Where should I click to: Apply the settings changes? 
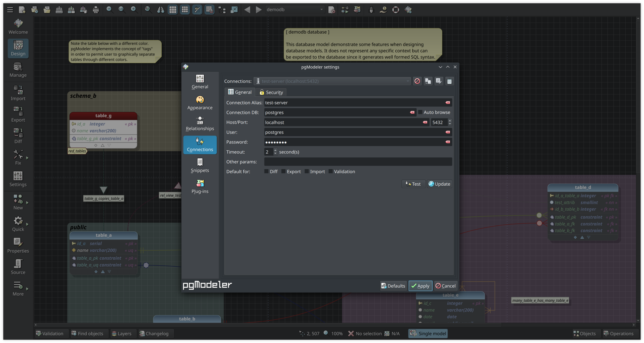(420, 286)
